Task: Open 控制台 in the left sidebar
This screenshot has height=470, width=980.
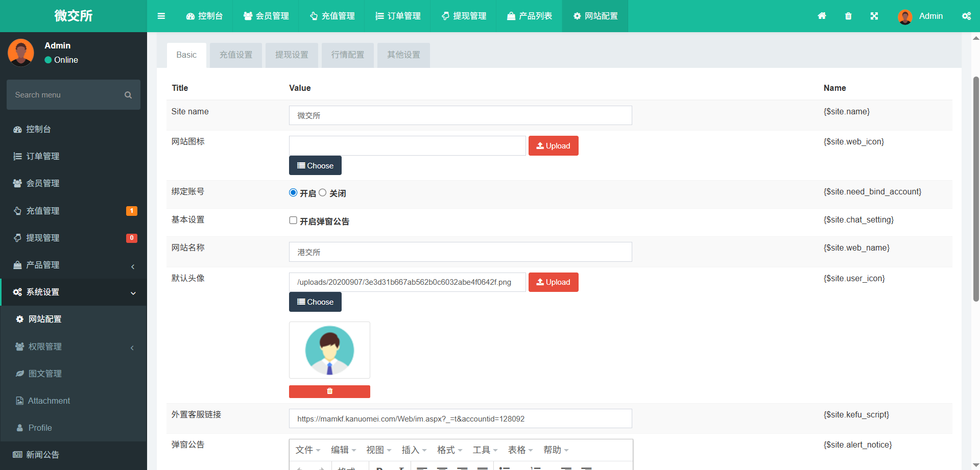Action: 74,129
